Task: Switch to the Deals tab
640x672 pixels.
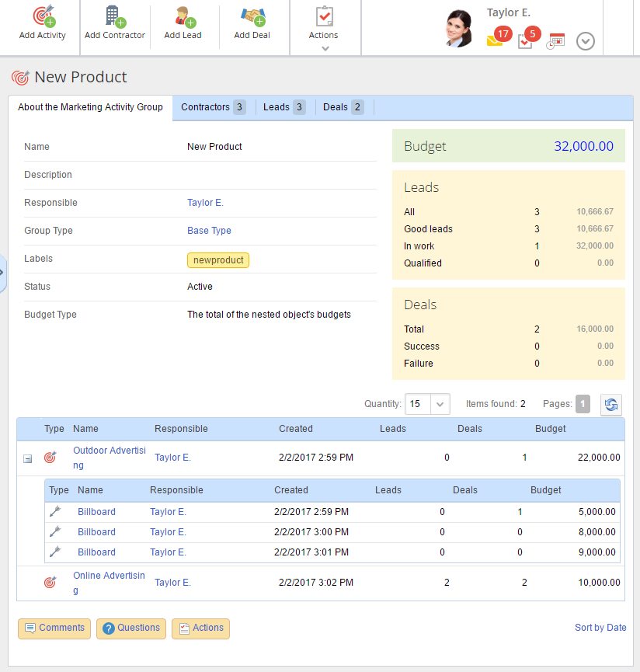Action: 343,107
